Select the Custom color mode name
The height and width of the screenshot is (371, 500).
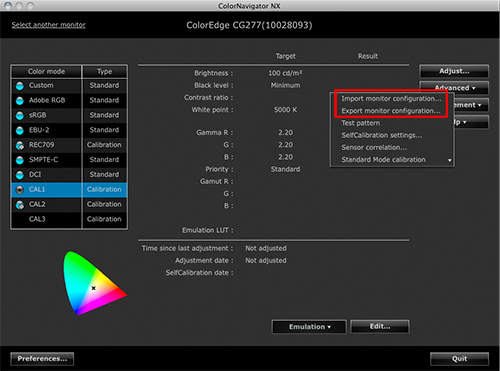(x=41, y=85)
